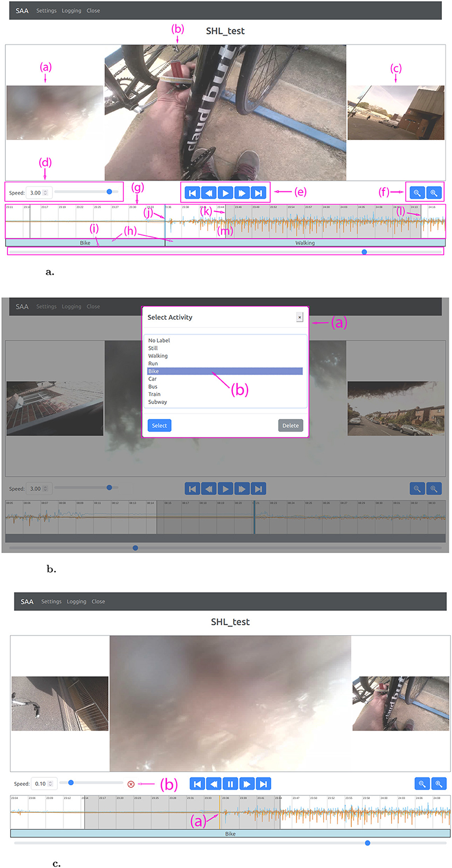Image resolution: width=452 pixels, height=868 pixels.
Task: Open Settings menu in panel a navbar
Action: click(x=46, y=11)
